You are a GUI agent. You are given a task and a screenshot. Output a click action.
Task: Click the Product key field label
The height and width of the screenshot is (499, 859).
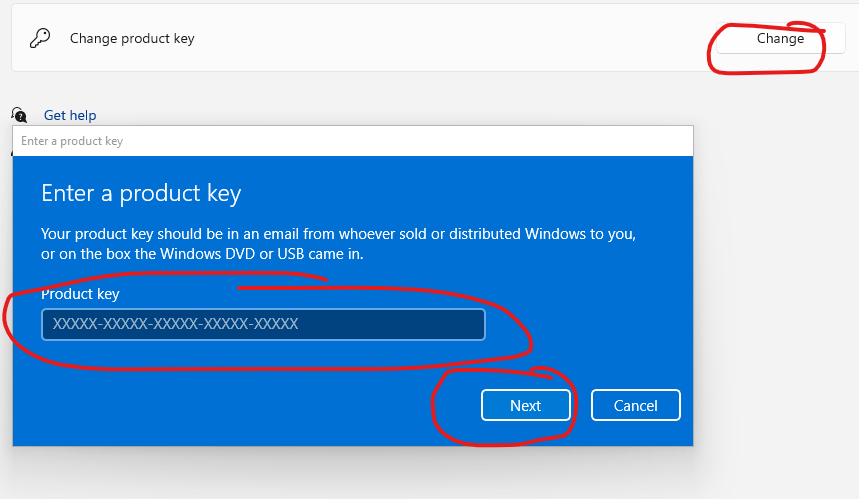80,294
